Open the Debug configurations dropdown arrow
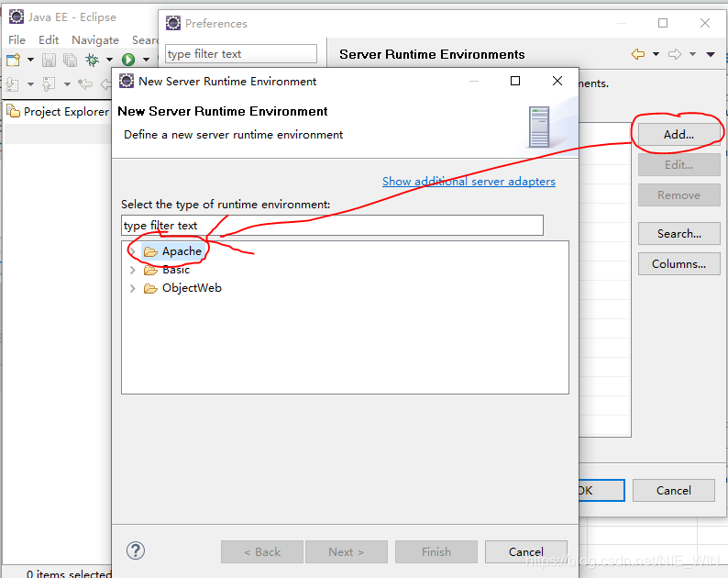This screenshot has width=728, height=578. tap(110, 60)
